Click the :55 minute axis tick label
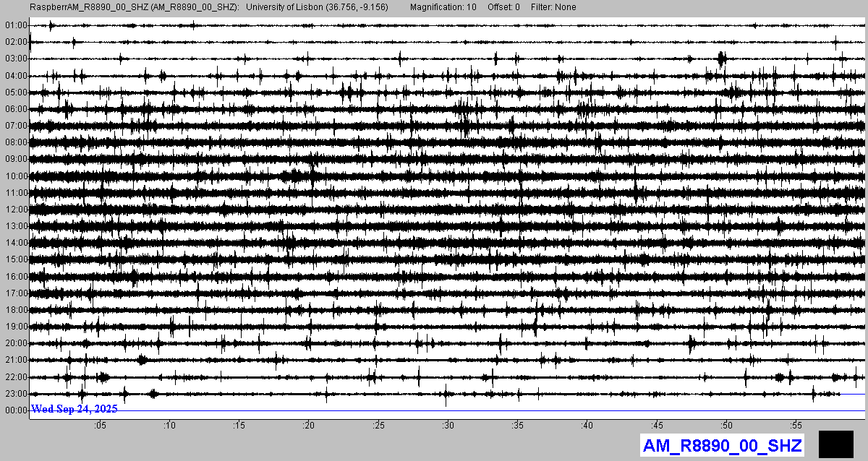 tap(796, 426)
